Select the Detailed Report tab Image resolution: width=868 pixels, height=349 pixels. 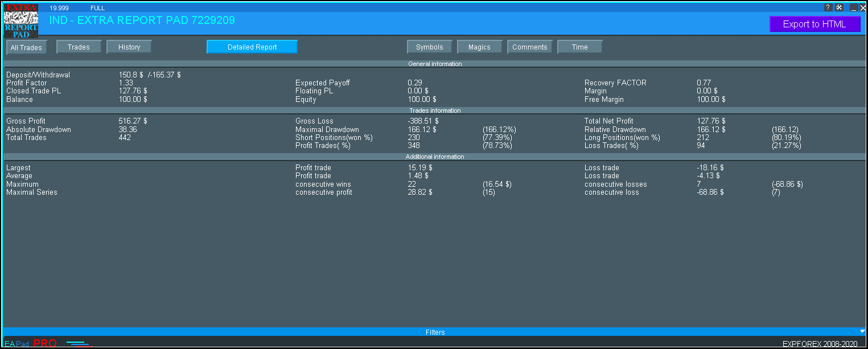pyautogui.click(x=252, y=47)
